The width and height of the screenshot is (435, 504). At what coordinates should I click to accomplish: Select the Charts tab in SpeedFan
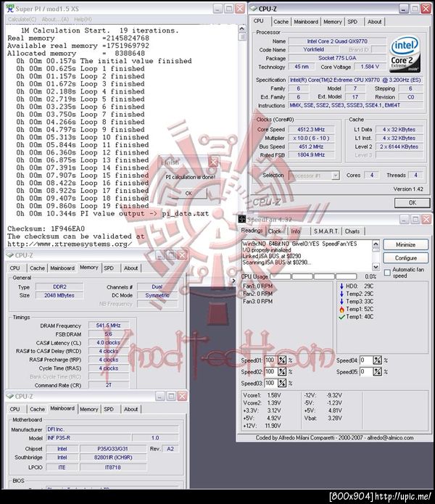pyautogui.click(x=352, y=231)
